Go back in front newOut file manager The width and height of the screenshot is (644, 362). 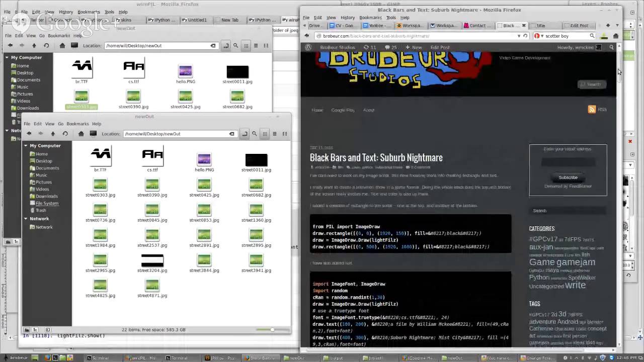(29, 134)
